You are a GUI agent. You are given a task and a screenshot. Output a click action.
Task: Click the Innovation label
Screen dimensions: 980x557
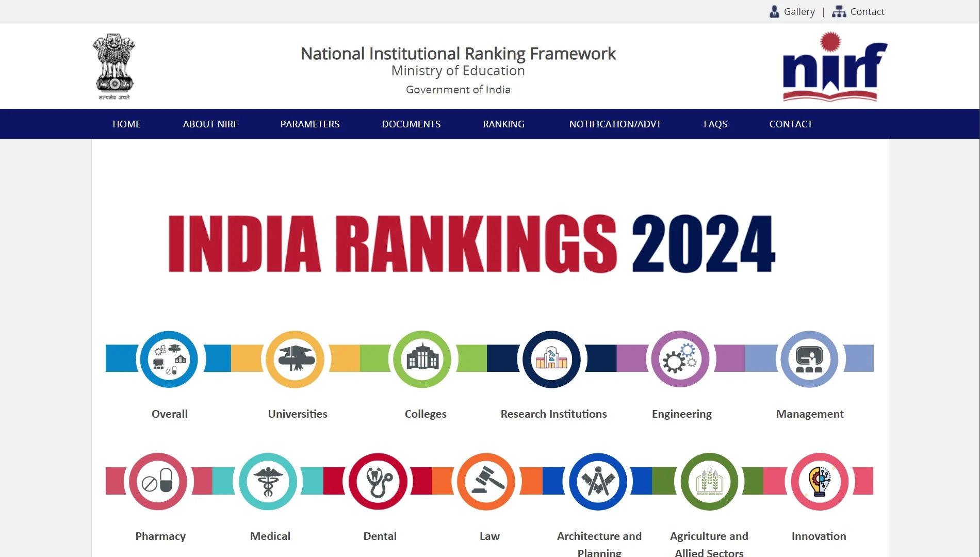[819, 536]
